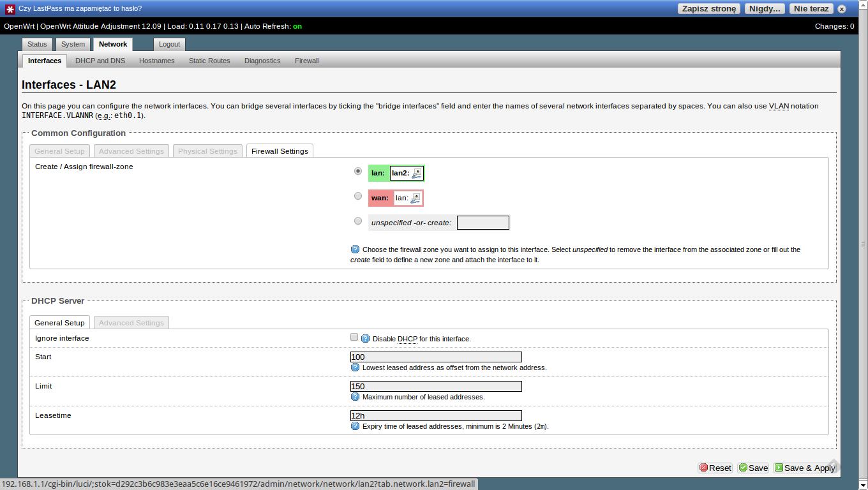Open the Firewall subtab
868x490 pixels.
307,61
